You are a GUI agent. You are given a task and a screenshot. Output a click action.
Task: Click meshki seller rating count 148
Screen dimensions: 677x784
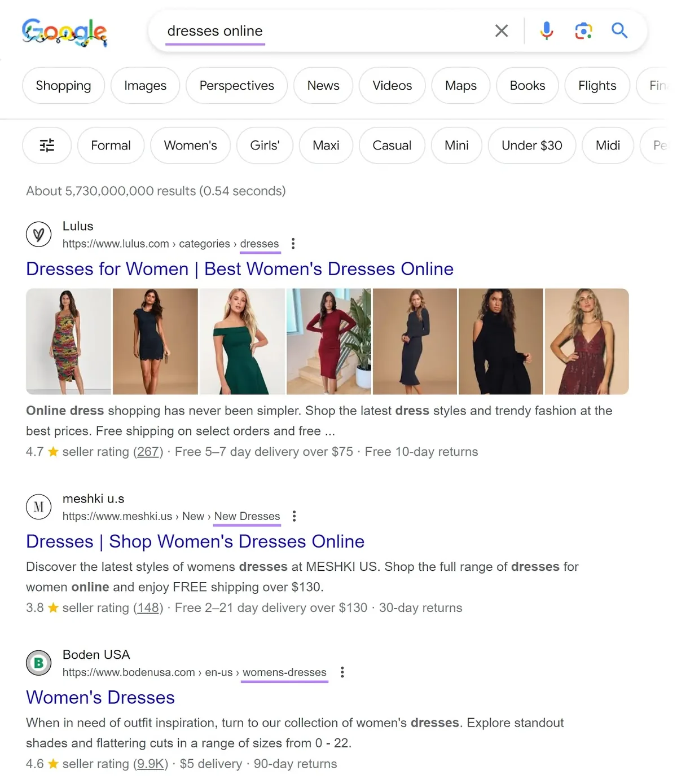148,608
